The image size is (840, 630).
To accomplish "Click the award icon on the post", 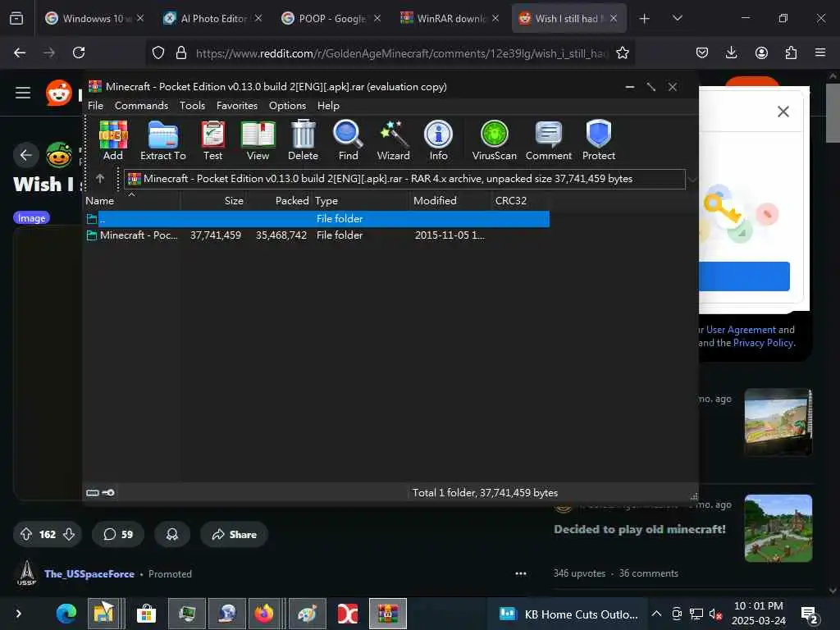I will click(172, 534).
